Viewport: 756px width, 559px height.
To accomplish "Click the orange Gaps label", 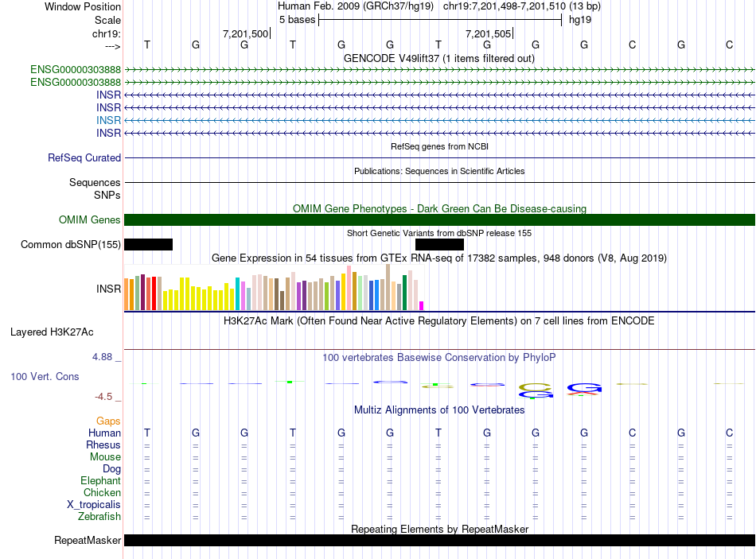I will coord(108,421).
